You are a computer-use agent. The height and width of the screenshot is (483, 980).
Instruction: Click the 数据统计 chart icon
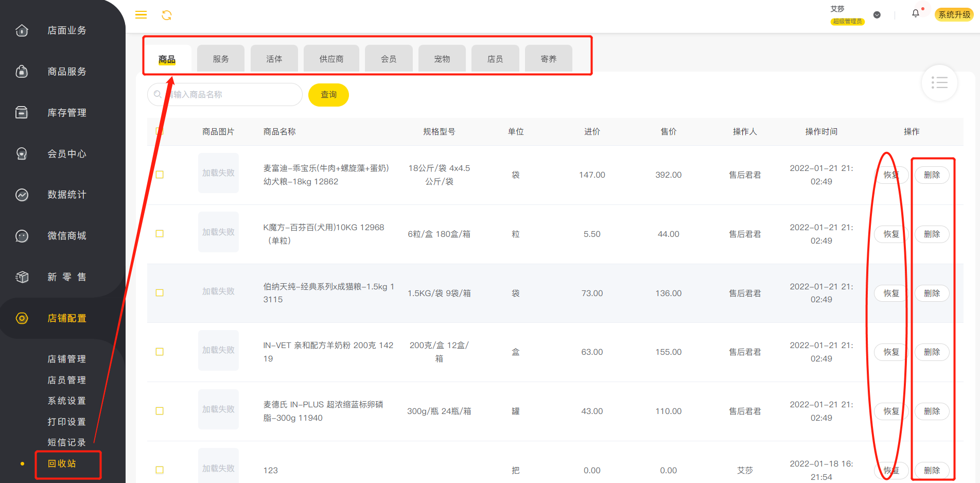pyautogui.click(x=22, y=195)
